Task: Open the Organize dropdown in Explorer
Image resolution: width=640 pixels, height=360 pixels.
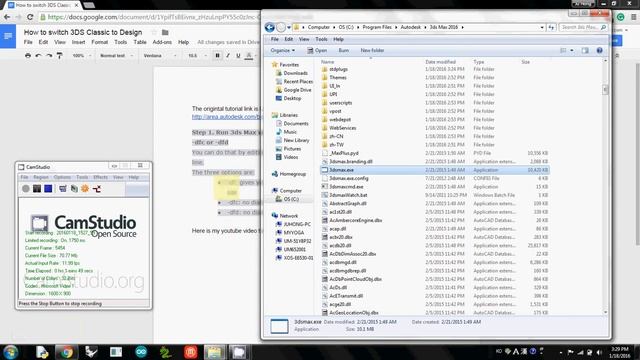Action: pyautogui.click(x=282, y=50)
